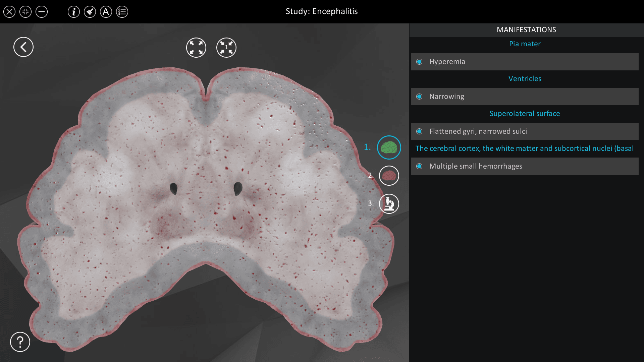The image size is (644, 362).
Task: Click the left ventricle on brain section
Action: pos(173,189)
